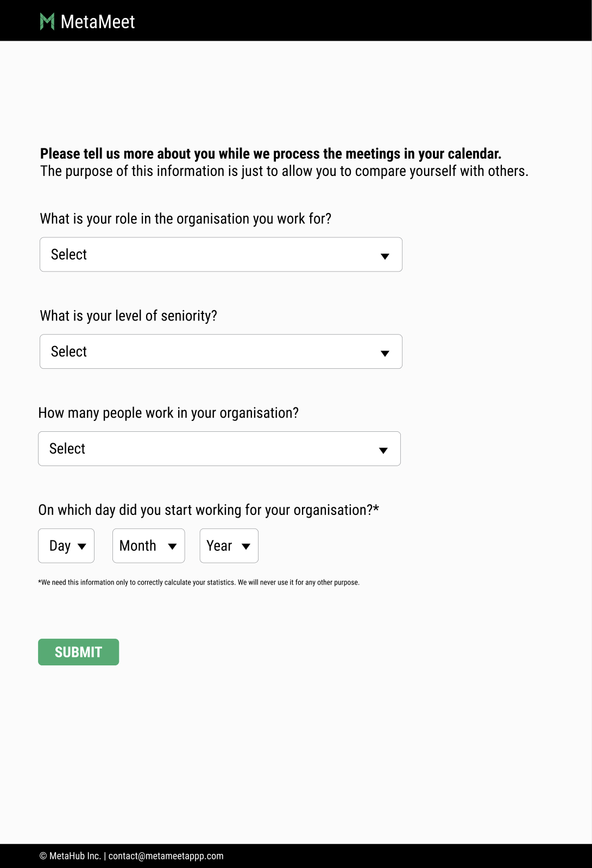Open the level of seniority dropdown

click(221, 351)
